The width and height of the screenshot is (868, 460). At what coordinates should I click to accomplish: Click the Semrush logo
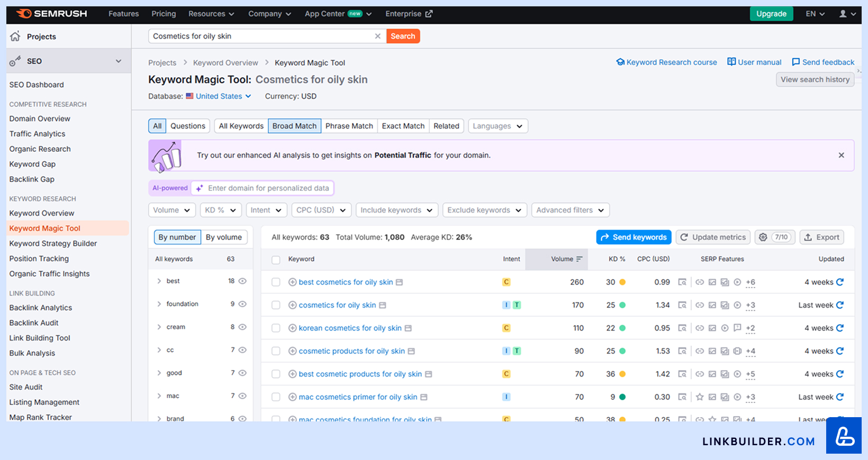click(51, 14)
